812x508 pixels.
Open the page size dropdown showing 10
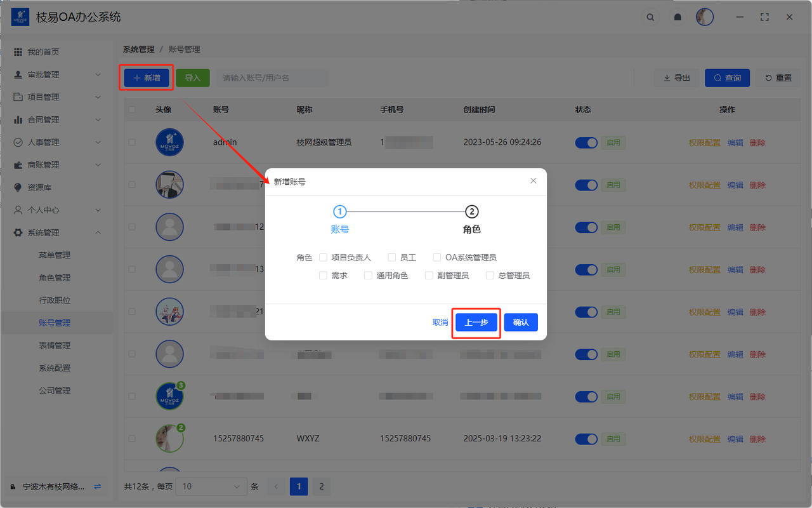point(211,486)
